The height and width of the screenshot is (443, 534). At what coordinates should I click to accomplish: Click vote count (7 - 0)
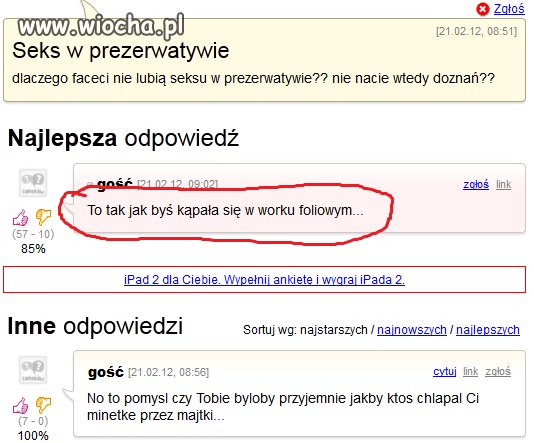coord(33,421)
